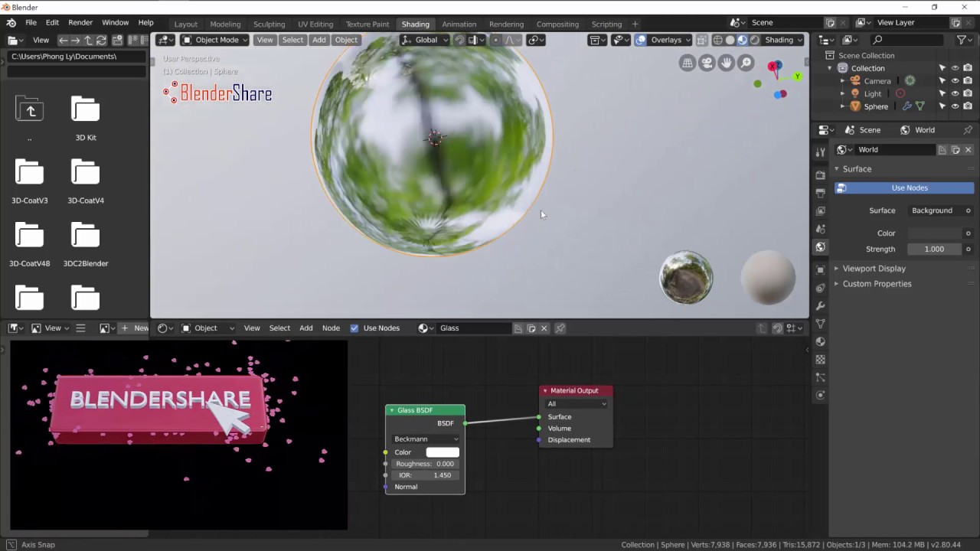This screenshot has width=980, height=551.
Task: Open the 3D-CoatV48 folder
Action: pyautogui.click(x=30, y=245)
